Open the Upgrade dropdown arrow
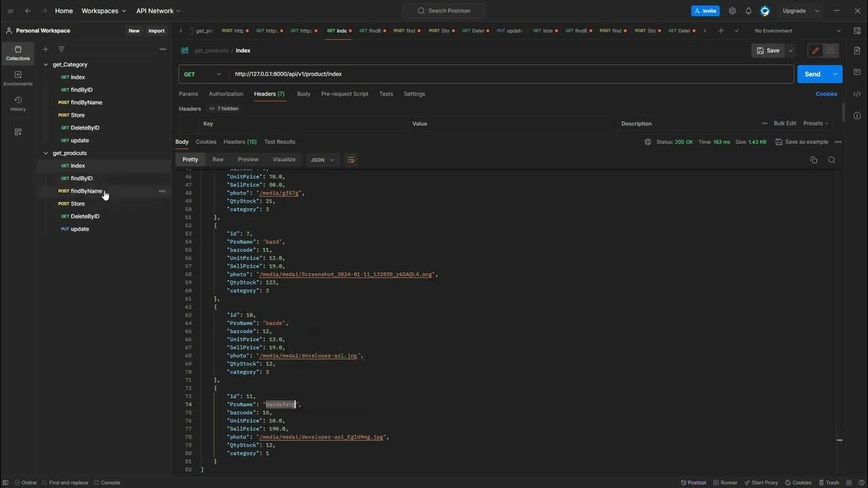Screen dimensions: 868x488 point(817,11)
